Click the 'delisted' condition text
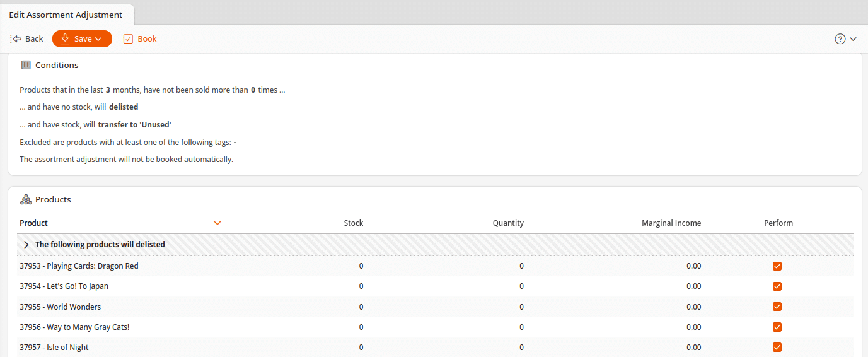The width and height of the screenshot is (868, 357). [x=124, y=107]
